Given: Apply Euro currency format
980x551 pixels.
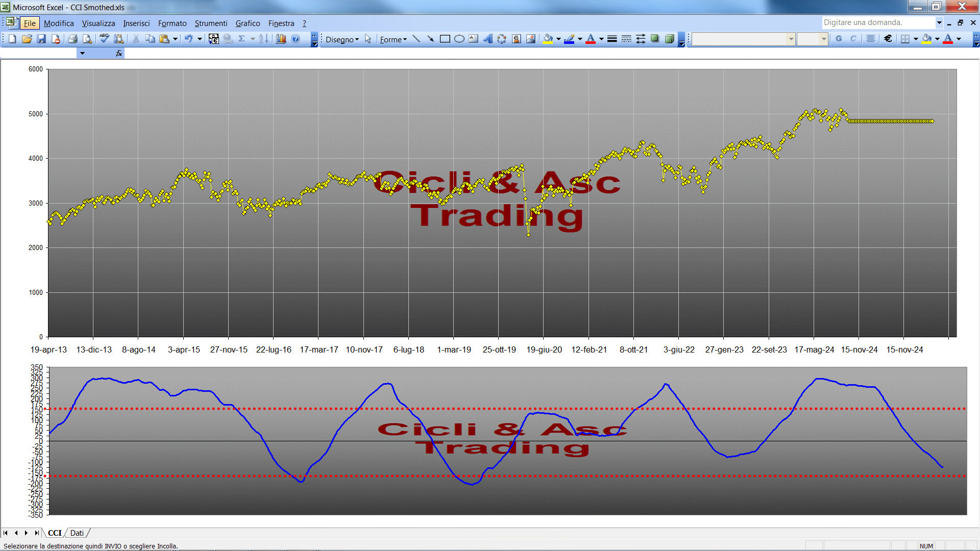Looking at the screenshot, I should (x=888, y=39).
